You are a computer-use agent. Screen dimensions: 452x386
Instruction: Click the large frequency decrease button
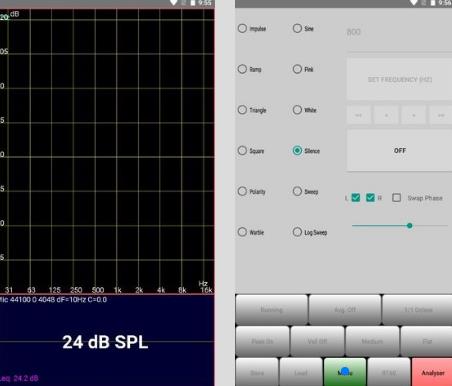click(x=358, y=115)
